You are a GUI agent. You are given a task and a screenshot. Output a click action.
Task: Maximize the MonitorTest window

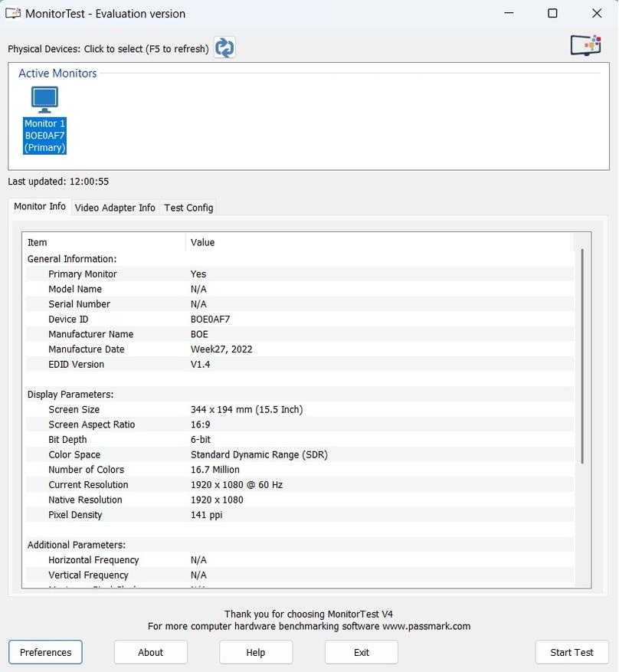552,13
